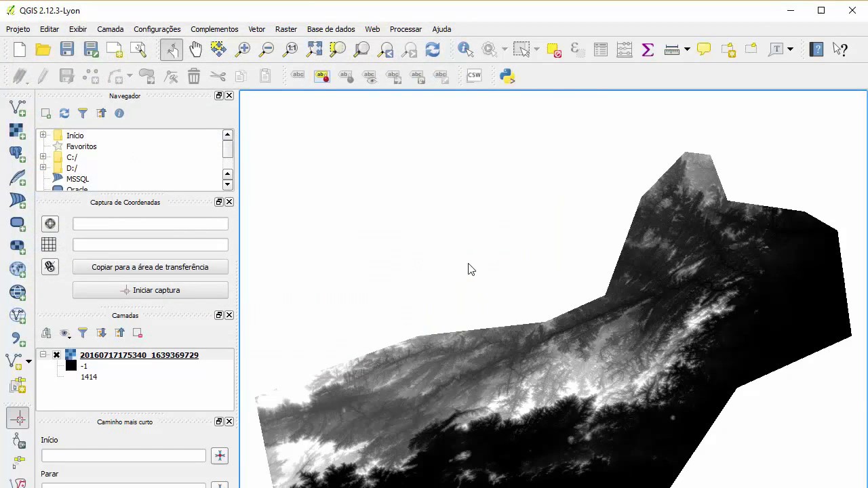Screen dimensions: 868x488
Task: Toggle the Touch zoom and pan tool
Action: coord(172,49)
